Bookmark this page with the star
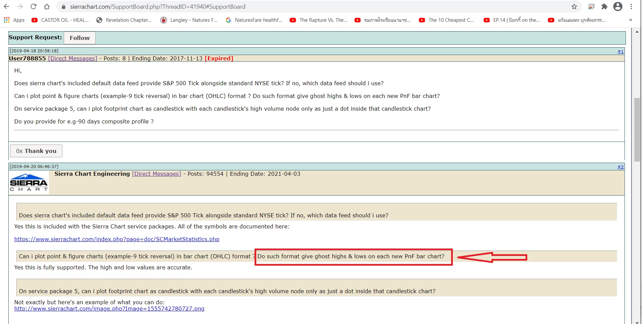The height and width of the screenshot is (324, 644). (x=574, y=7)
